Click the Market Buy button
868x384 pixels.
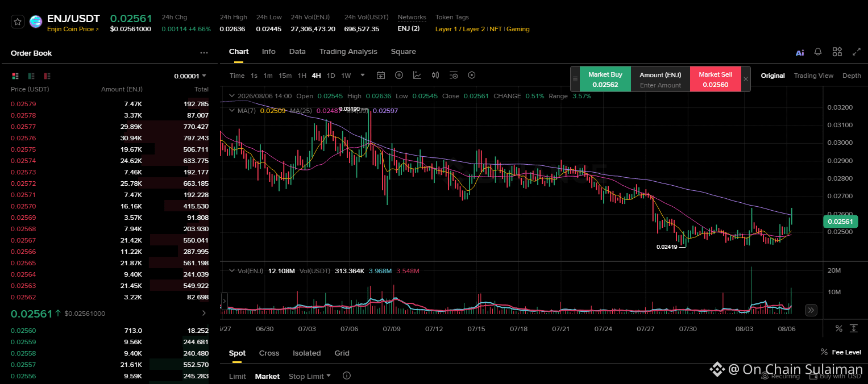click(605, 79)
